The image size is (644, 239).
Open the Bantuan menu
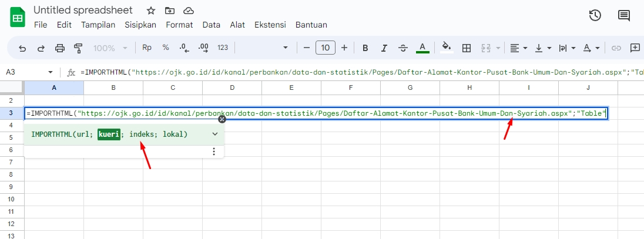(x=311, y=25)
